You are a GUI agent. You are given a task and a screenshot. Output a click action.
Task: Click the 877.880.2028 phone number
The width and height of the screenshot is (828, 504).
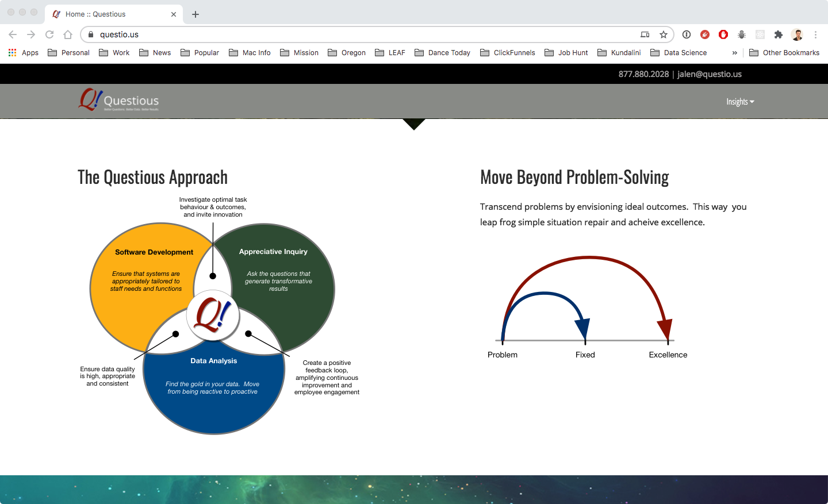[643, 74]
